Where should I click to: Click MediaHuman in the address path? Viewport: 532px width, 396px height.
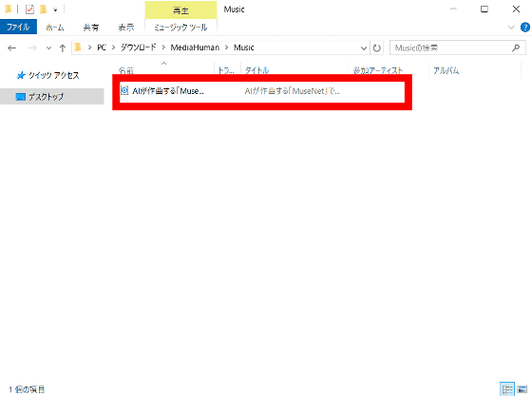(x=195, y=47)
